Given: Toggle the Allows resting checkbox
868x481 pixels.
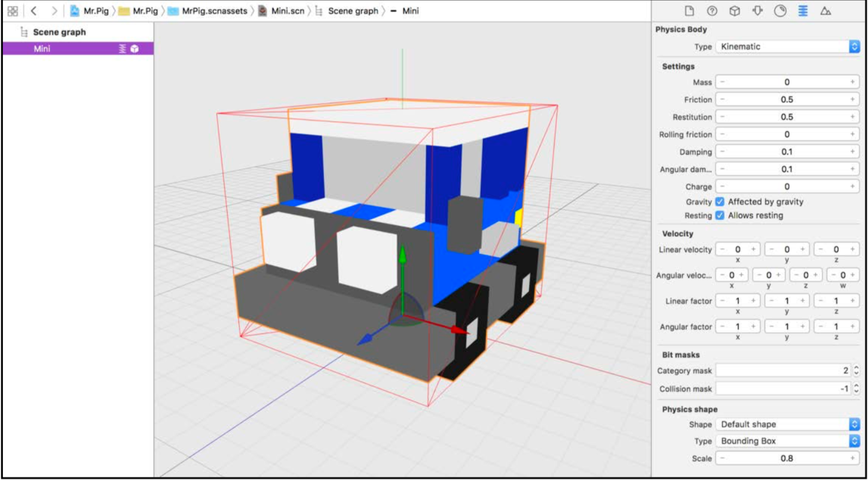Looking at the screenshot, I should click(720, 215).
